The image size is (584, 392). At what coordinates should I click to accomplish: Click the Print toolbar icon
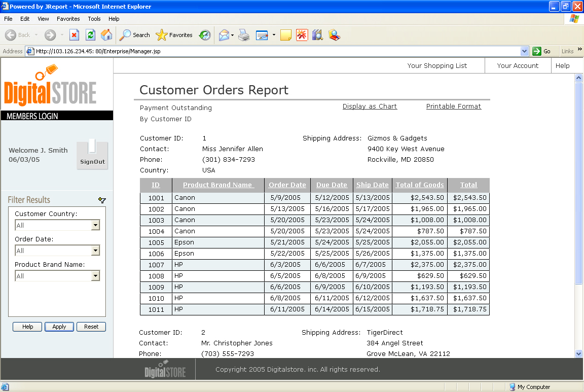[244, 35]
